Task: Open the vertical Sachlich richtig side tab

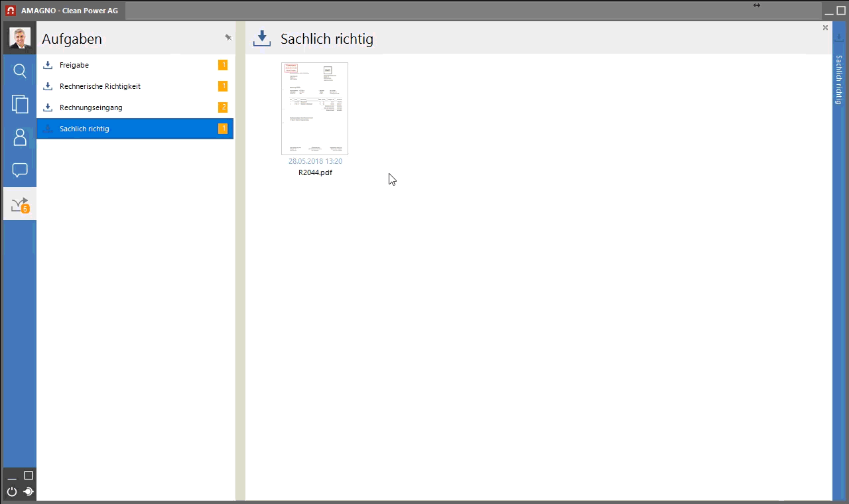Action: point(839,80)
